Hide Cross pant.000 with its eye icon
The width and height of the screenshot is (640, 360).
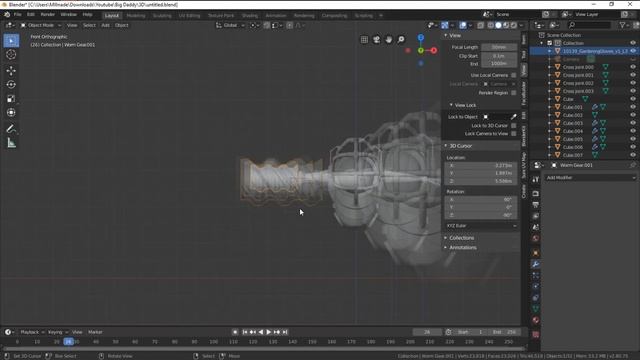pos(633,67)
